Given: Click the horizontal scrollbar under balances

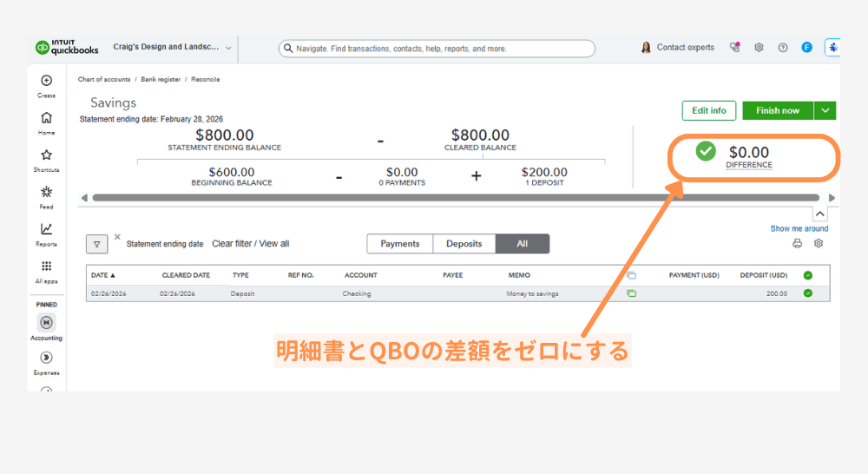Looking at the screenshot, I should point(451,198).
